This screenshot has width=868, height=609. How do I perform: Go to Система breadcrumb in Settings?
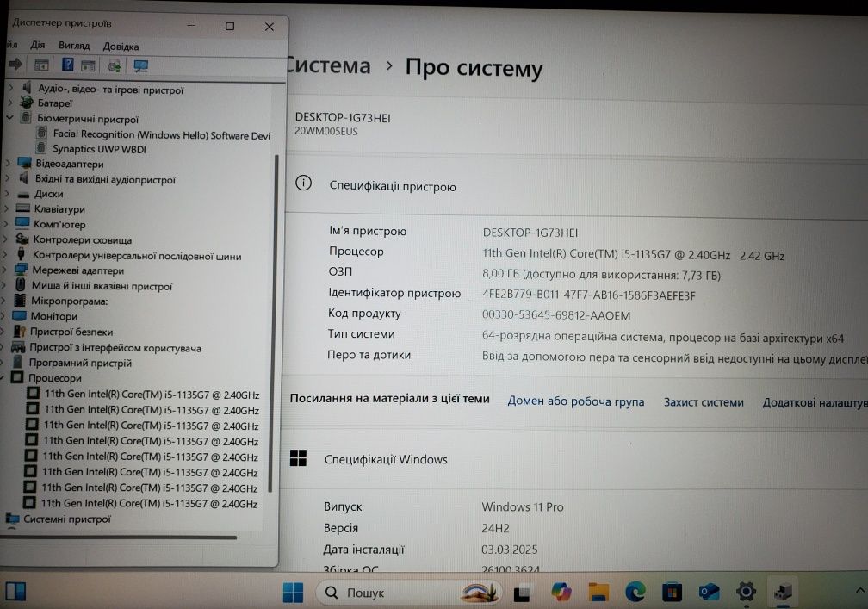point(329,65)
